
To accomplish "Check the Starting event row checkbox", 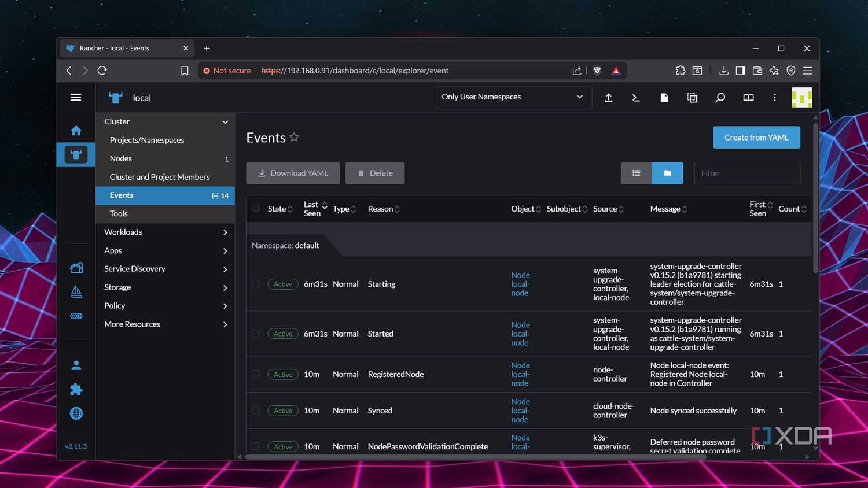I will [256, 284].
